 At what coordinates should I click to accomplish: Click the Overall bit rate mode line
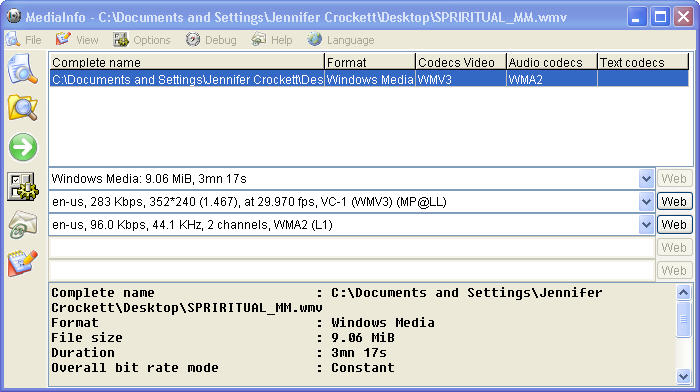(x=223, y=368)
